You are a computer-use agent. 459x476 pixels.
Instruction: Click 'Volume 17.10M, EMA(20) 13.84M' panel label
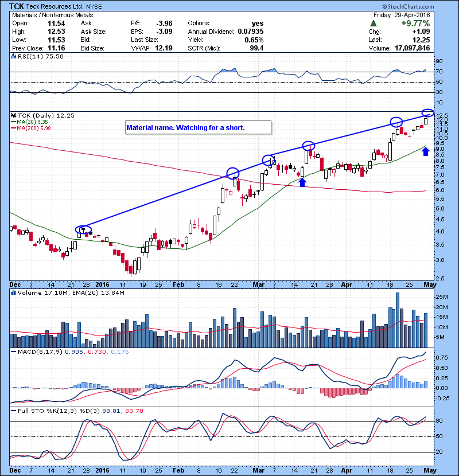pyautogui.click(x=71, y=292)
